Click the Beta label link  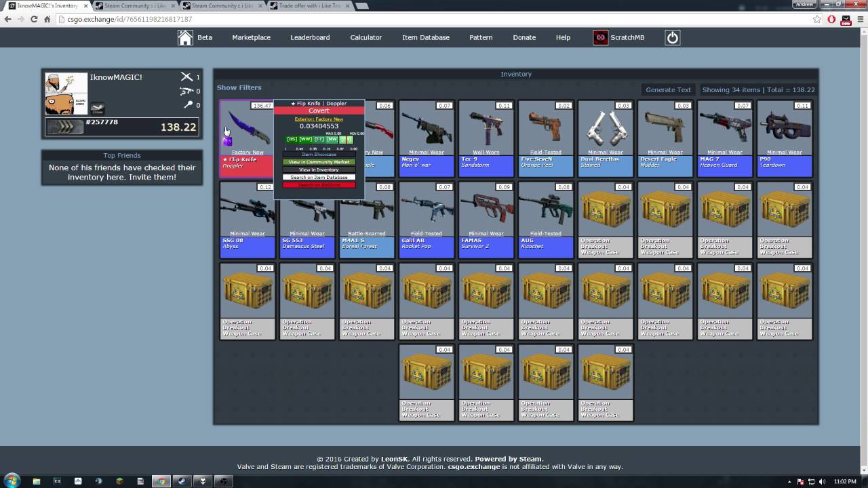coord(205,37)
